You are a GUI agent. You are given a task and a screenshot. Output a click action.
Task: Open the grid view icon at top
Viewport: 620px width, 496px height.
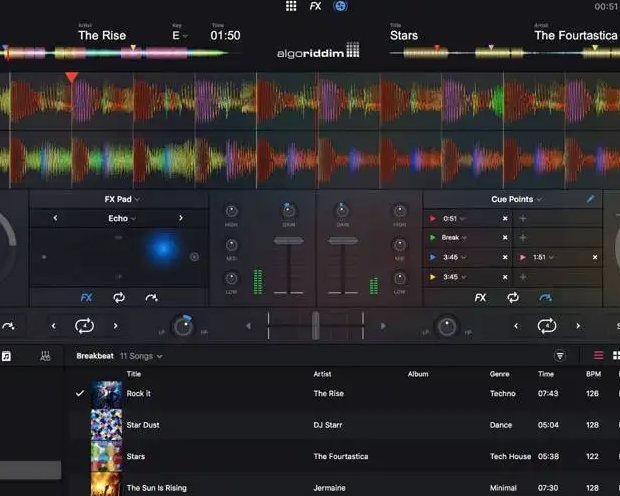[291, 6]
